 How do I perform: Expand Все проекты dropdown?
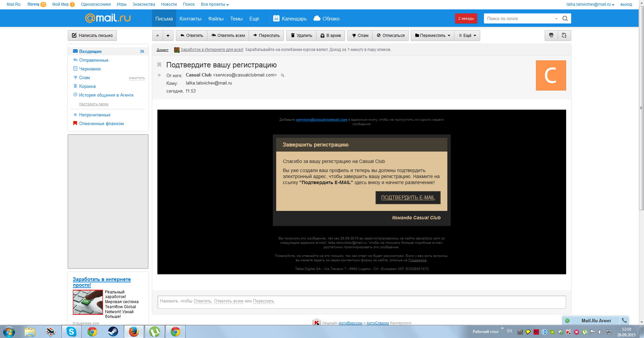pos(215,4)
